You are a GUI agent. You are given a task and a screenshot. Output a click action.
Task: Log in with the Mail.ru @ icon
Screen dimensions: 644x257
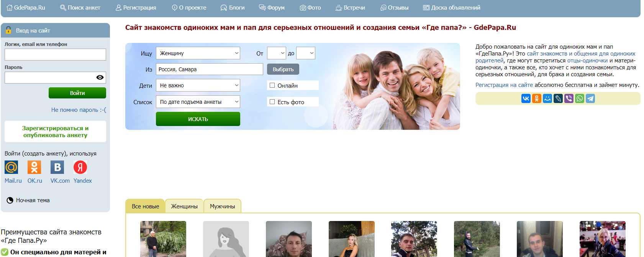click(11, 167)
